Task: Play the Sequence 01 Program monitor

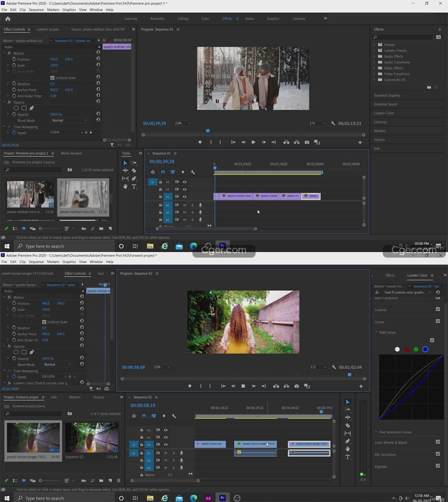Action: tap(254, 142)
